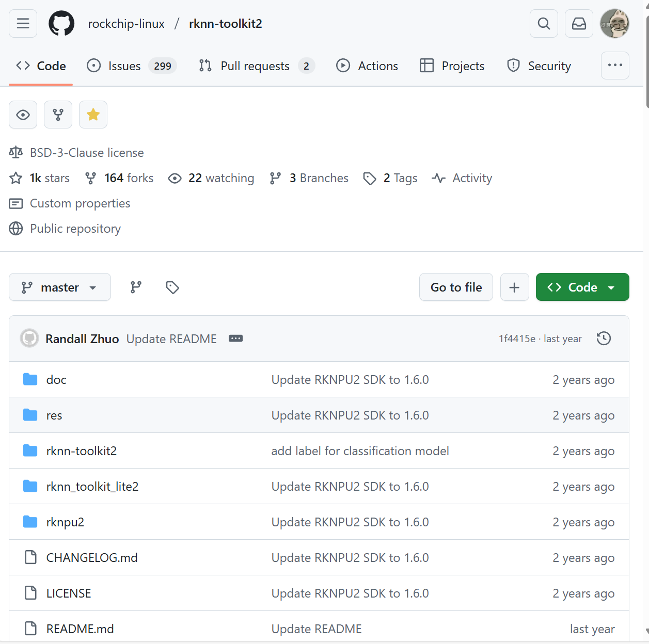Toggle watching with the eye icon button
649x644 pixels.
pos(23,115)
